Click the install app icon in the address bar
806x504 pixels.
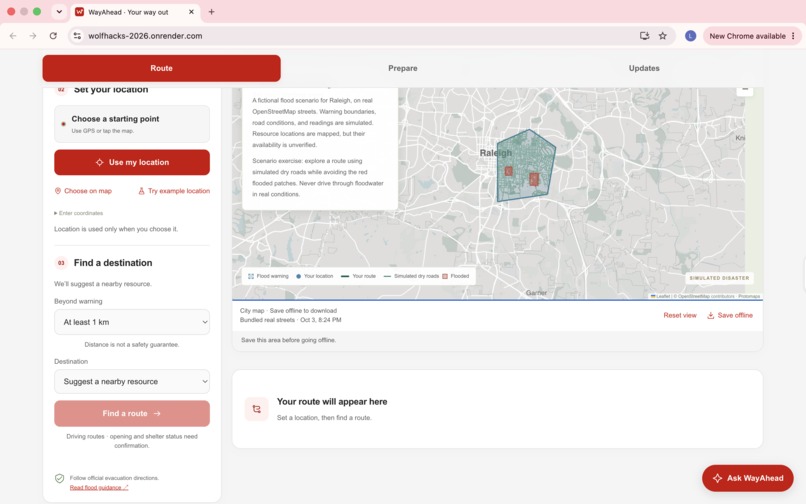[x=644, y=36]
